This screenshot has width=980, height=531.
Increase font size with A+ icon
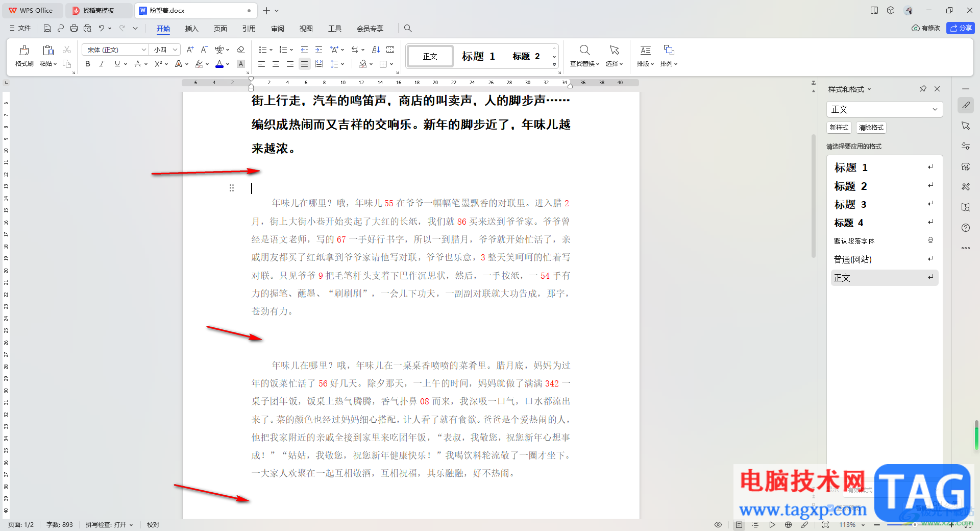pyautogui.click(x=190, y=50)
